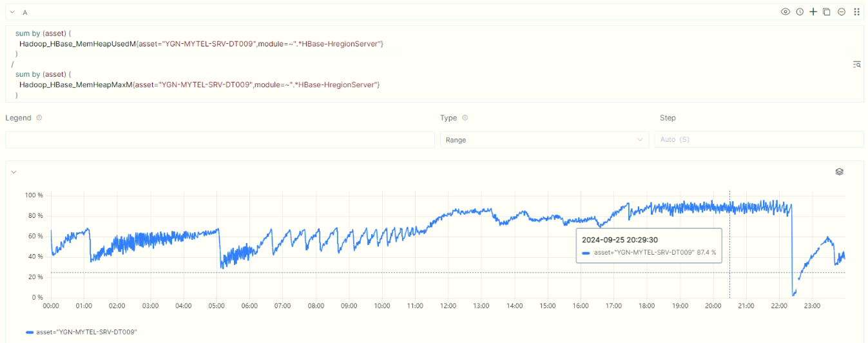Add a new query with plus icon
This screenshot has height=343, width=868.
coord(813,12)
